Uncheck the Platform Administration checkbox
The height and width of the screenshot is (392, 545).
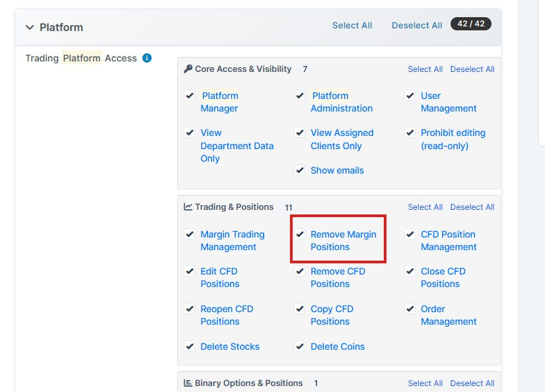300,96
